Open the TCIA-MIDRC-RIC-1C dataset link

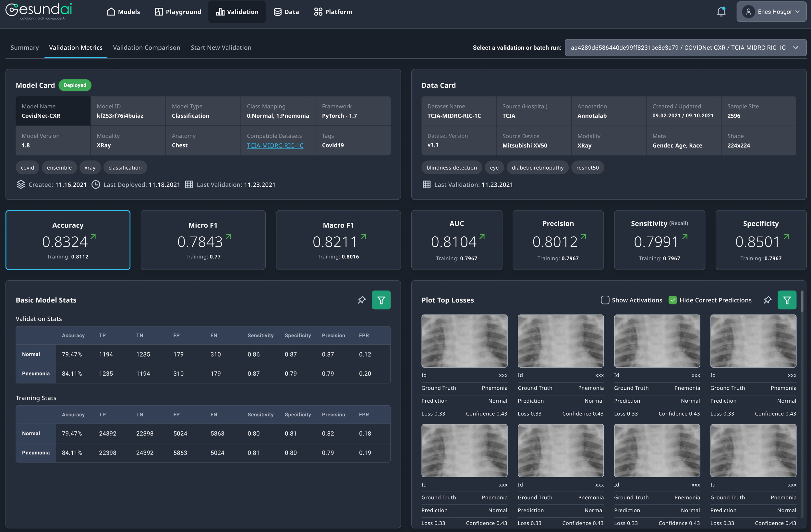(275, 146)
